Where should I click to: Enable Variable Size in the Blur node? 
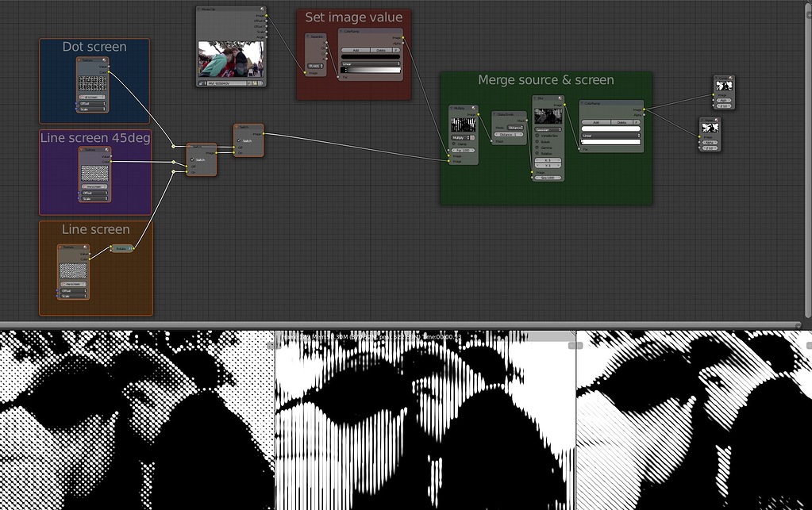[x=537, y=136]
